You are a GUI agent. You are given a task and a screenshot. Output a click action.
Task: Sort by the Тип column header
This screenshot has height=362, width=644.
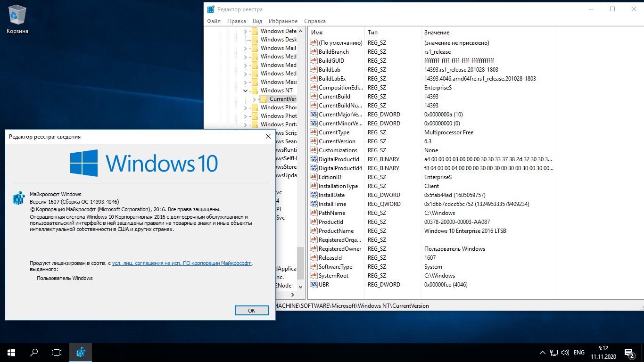(392, 33)
